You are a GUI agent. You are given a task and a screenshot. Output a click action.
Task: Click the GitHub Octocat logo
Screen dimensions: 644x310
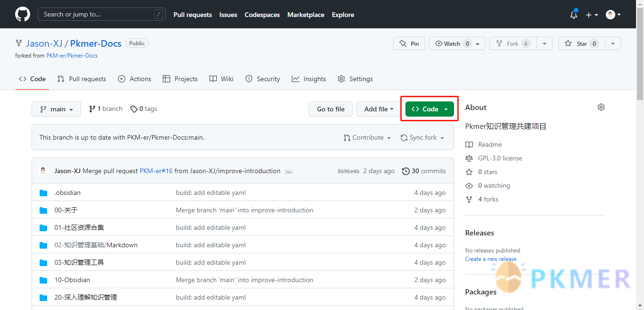(x=22, y=14)
